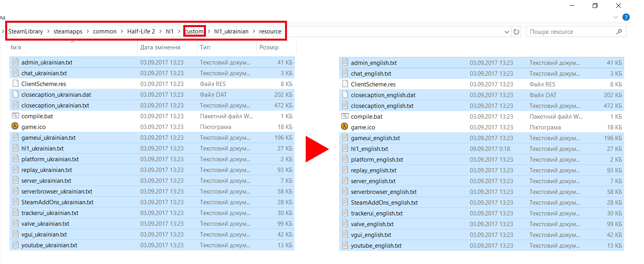
Task: Select the serverbrowser_english.txt file name
Action: click(x=384, y=192)
